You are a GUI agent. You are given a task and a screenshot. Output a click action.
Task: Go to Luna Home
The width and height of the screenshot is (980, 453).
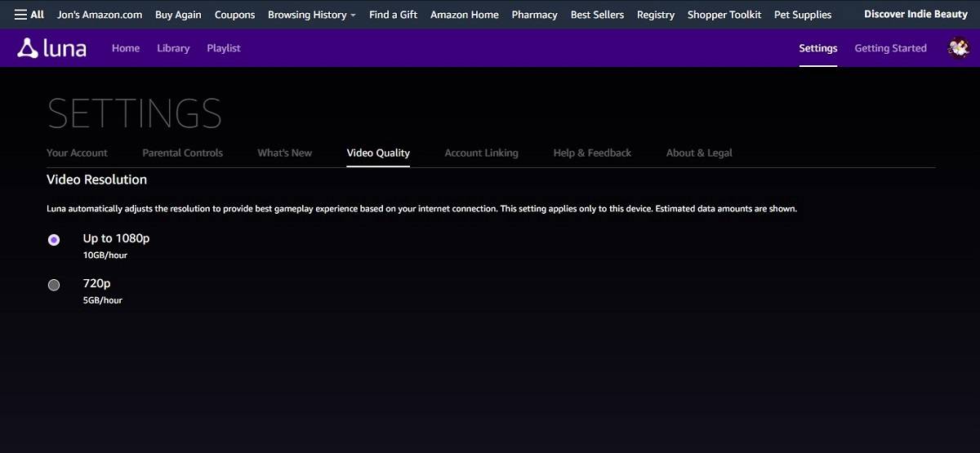[x=126, y=48]
